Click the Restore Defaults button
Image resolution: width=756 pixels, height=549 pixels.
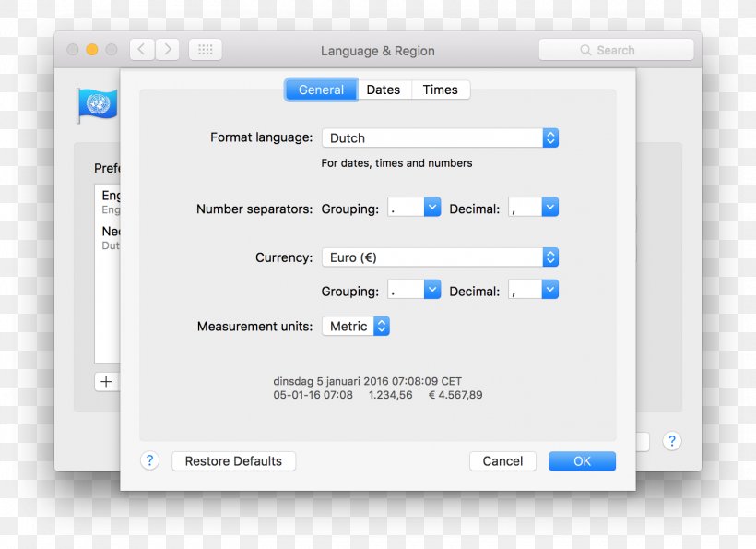(x=233, y=460)
